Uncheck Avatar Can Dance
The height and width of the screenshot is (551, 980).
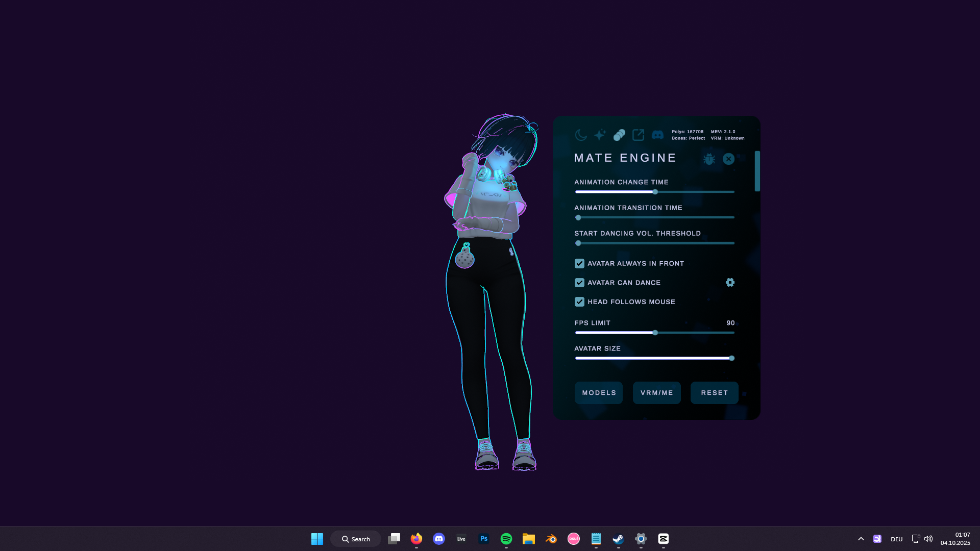tap(579, 282)
